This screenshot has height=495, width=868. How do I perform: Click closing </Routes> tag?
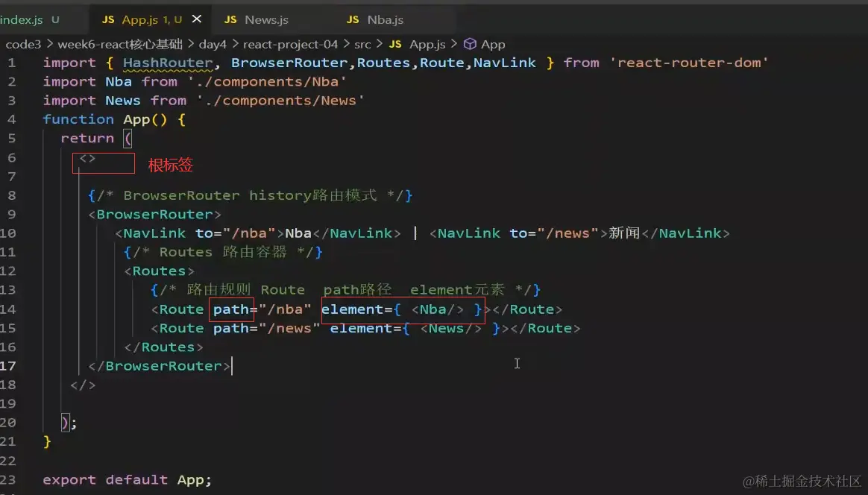tap(163, 347)
